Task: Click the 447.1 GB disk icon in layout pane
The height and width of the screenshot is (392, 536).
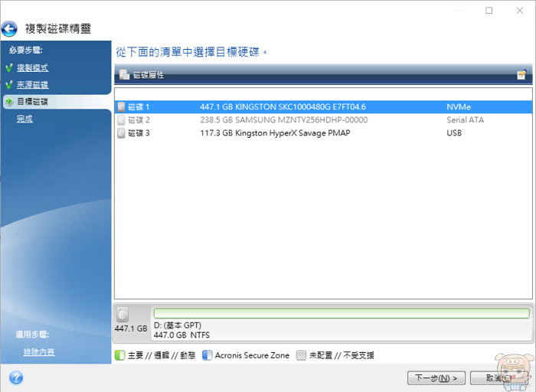Action: tap(123, 315)
